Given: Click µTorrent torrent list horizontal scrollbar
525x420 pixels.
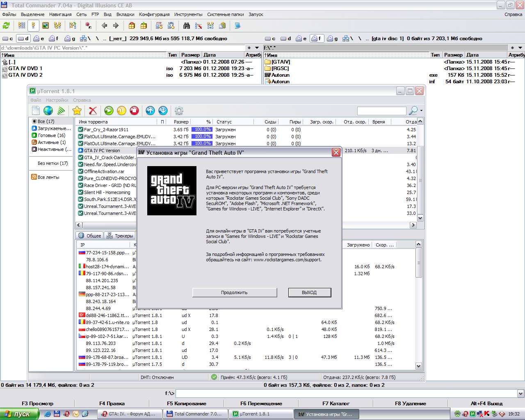Looking at the screenshot, I should coord(246,225).
